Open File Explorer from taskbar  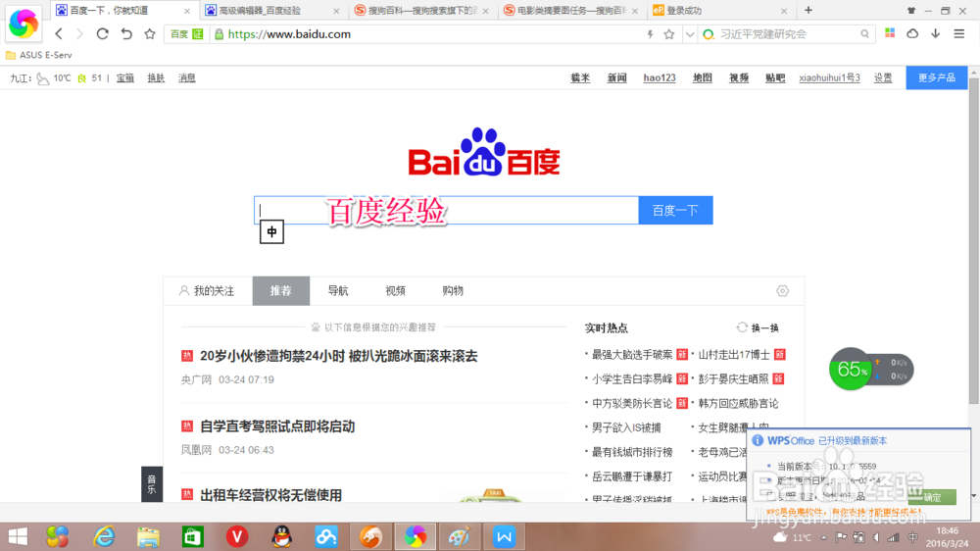point(148,536)
